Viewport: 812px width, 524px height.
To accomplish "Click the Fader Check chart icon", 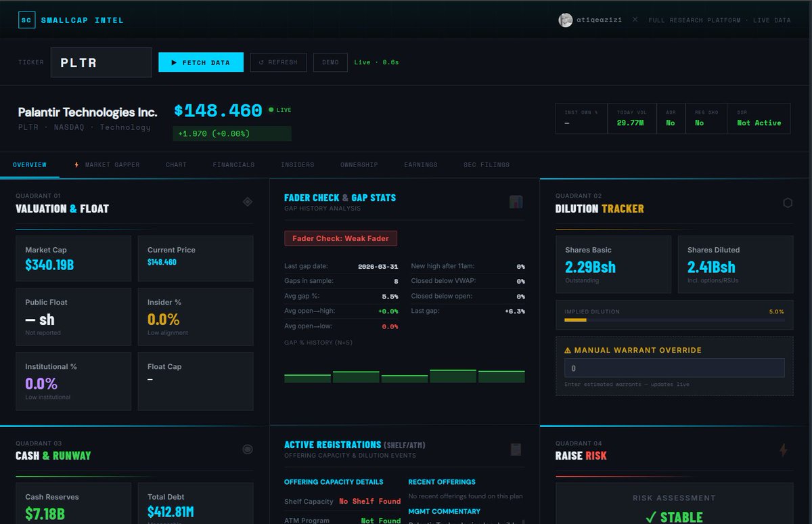I will click(x=516, y=202).
